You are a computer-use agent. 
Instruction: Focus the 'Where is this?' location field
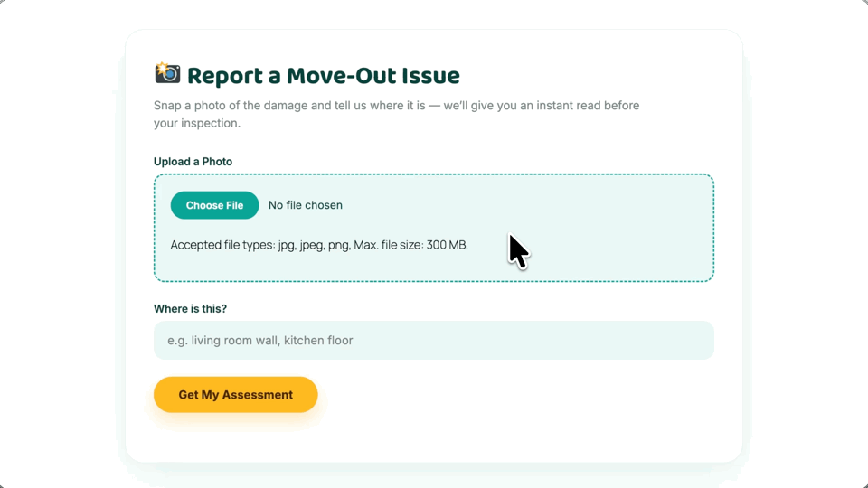tap(433, 341)
